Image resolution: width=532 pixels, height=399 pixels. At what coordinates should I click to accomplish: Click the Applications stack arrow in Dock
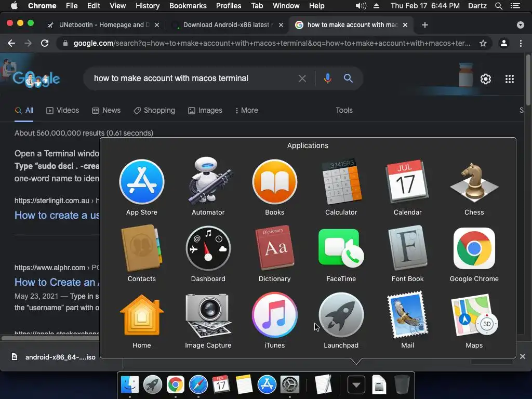click(356, 385)
